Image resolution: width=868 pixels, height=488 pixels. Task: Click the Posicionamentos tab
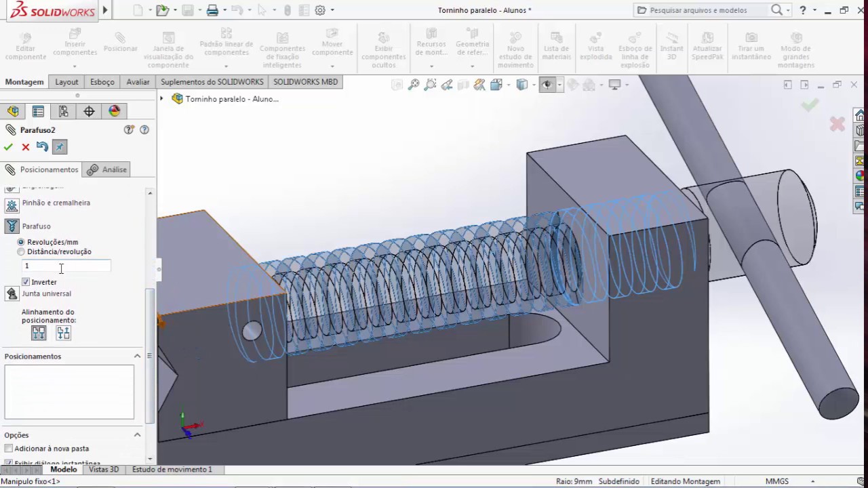click(41, 169)
